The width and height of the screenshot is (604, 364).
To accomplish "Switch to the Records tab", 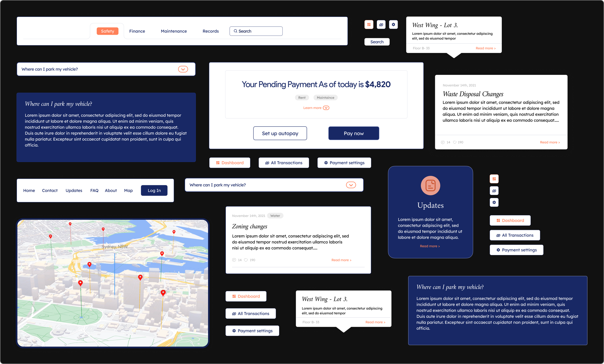I will [211, 31].
